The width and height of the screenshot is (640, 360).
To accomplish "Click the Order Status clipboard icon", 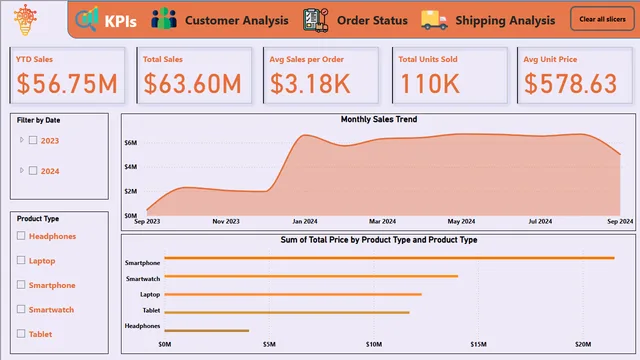I will (x=316, y=20).
